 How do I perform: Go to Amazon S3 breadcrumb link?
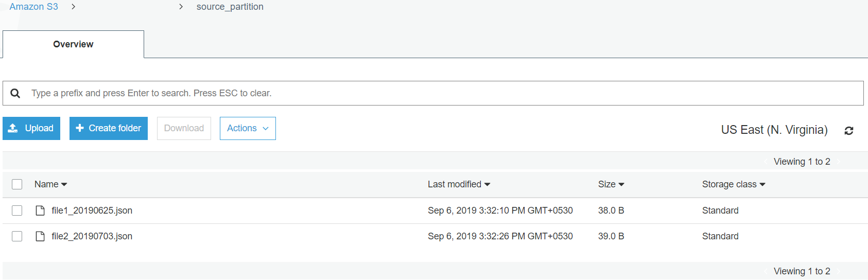(x=34, y=7)
